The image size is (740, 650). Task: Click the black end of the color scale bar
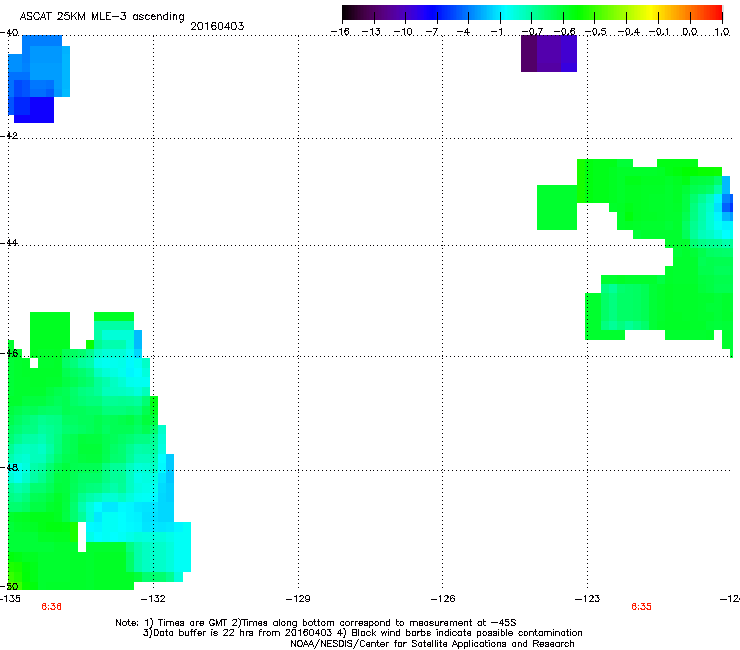coord(348,12)
